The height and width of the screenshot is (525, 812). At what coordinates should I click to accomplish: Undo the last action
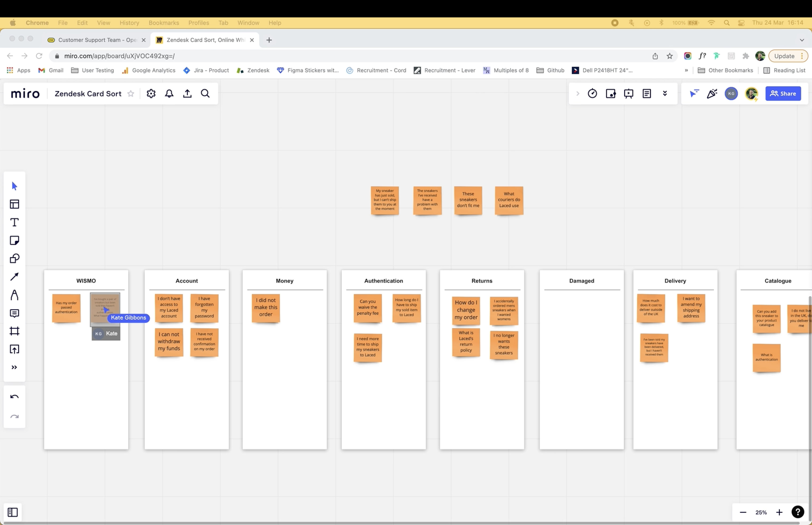point(14,396)
